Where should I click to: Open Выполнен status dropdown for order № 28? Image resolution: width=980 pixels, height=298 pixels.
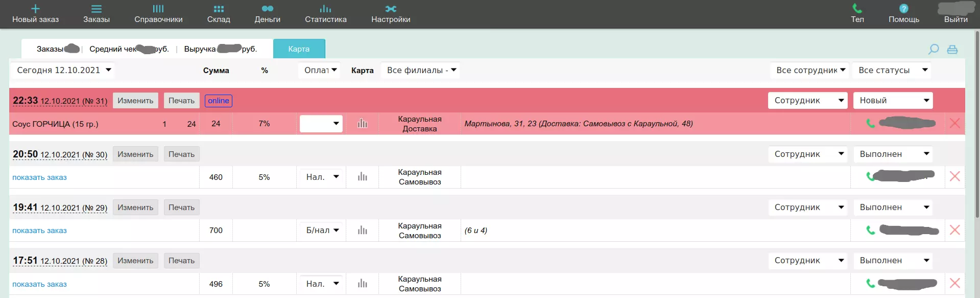(x=893, y=261)
